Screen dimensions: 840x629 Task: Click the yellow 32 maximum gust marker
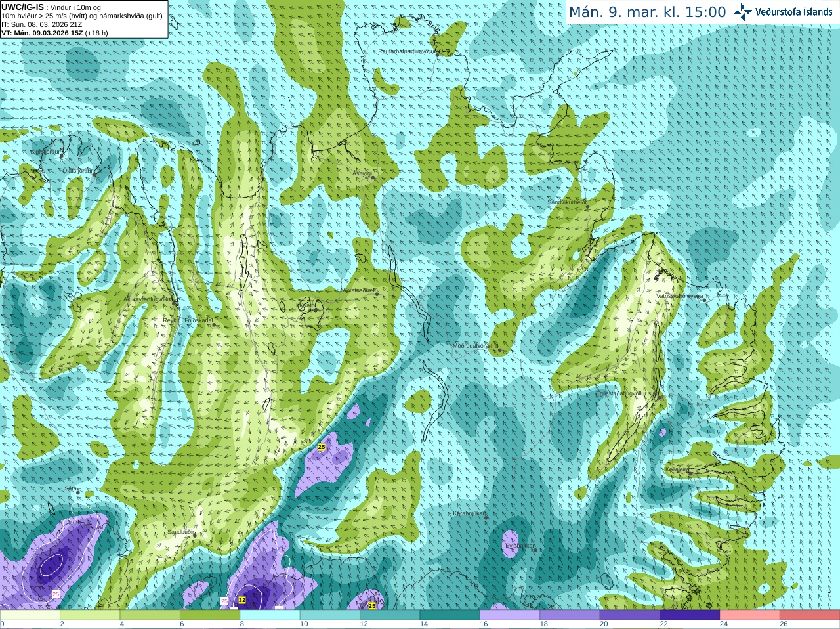(242, 600)
